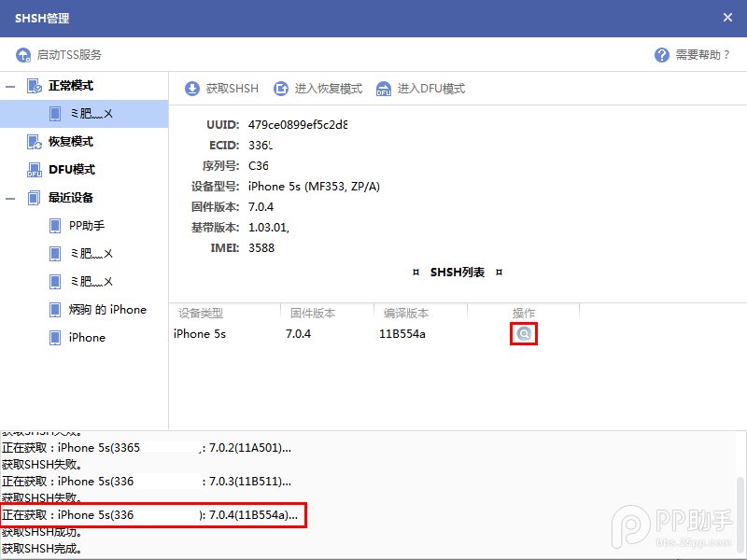Select the 编译版本 column header

click(x=406, y=313)
